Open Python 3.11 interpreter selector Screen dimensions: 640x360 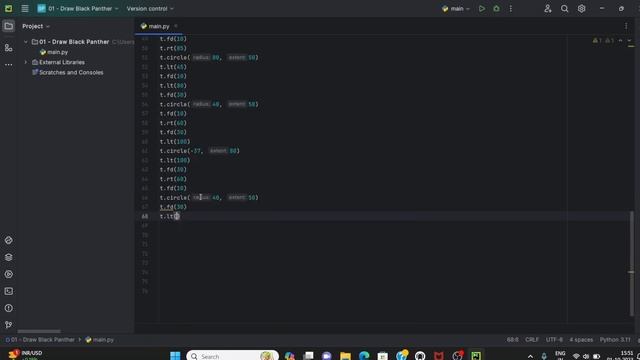click(x=615, y=340)
